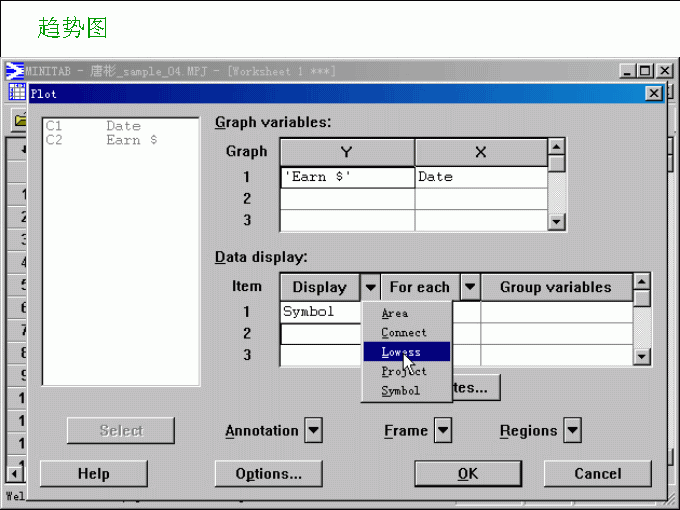Select the C2 Earn $ variable in list
The height and width of the screenshot is (510, 680).
[102, 141]
